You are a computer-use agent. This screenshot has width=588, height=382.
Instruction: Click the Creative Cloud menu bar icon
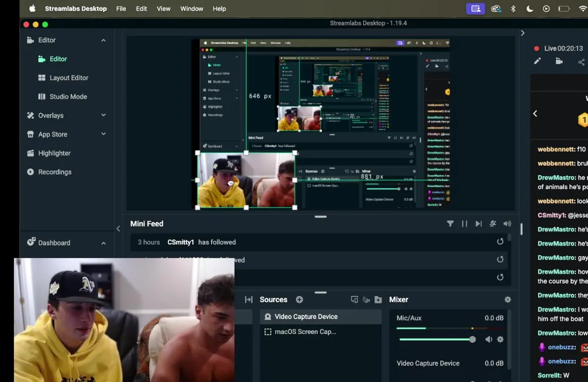(496, 8)
